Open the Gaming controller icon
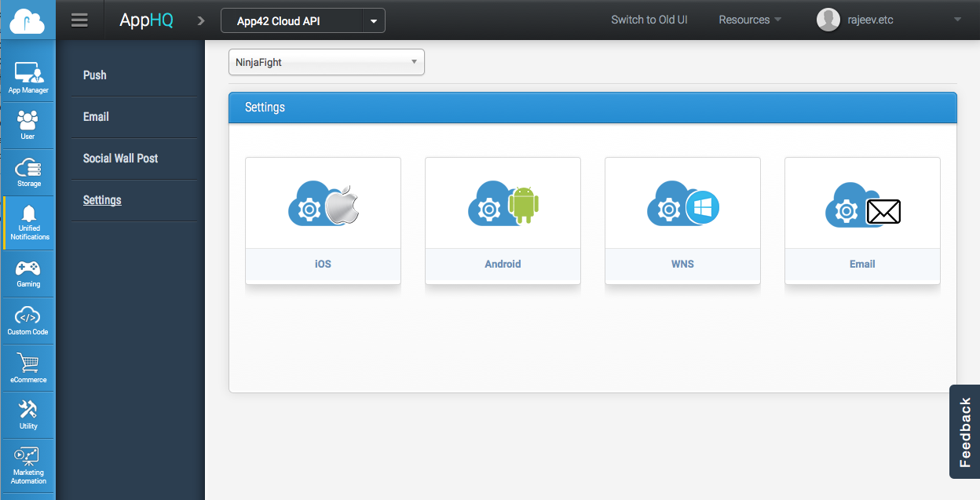The height and width of the screenshot is (500, 980). coord(28,272)
